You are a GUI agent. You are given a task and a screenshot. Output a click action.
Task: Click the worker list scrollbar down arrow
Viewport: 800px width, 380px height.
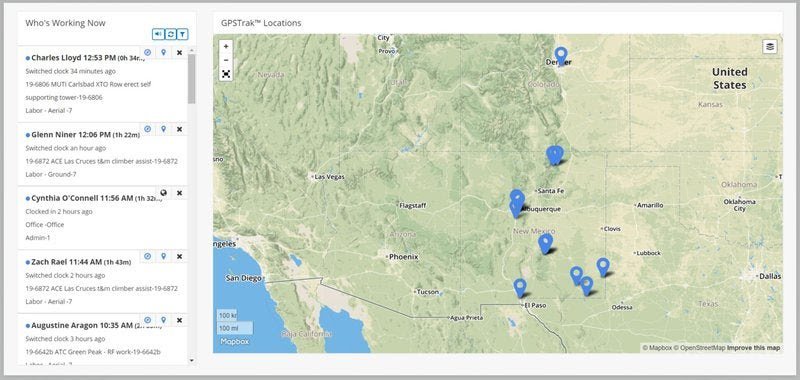point(192,360)
